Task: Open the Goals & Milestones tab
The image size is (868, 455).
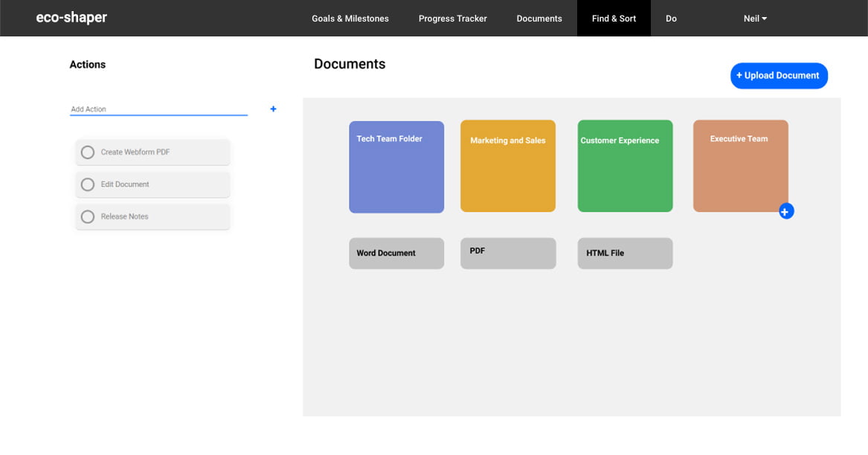Action: tap(350, 19)
